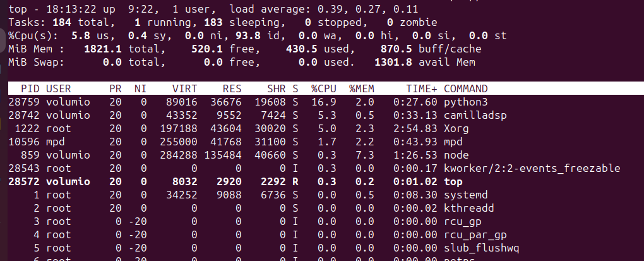
Task: Click the %MEM column header
Action: (x=362, y=88)
